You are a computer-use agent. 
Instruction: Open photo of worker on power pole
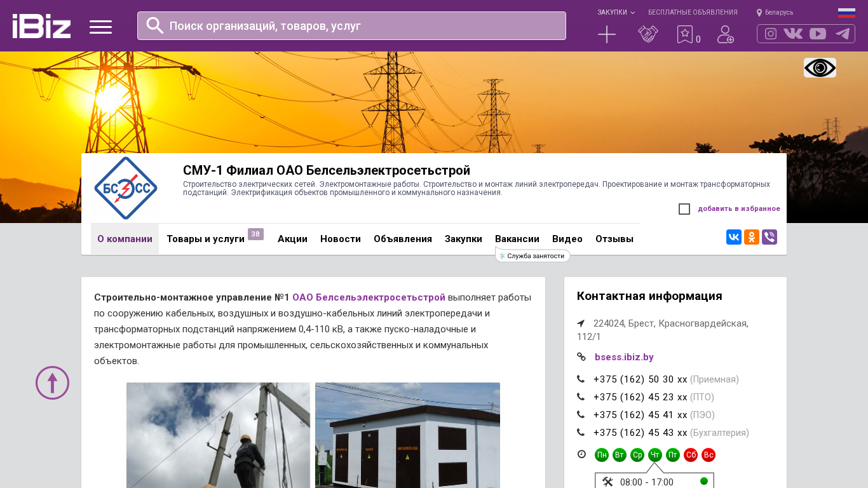pyautogui.click(x=218, y=435)
